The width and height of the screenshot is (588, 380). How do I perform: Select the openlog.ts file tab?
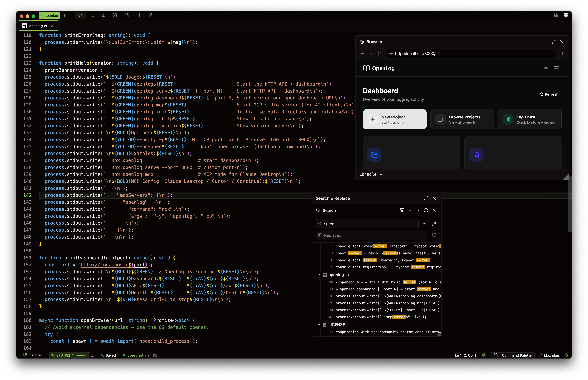38,26
